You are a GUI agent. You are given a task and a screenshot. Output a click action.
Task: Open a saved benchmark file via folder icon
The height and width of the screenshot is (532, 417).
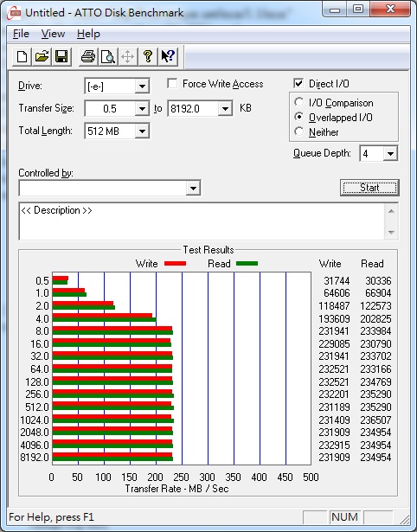pyautogui.click(x=42, y=56)
